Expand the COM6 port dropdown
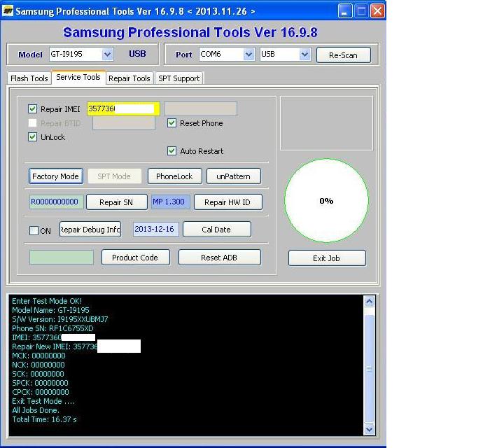This screenshot has height=448, width=504. pos(248,55)
